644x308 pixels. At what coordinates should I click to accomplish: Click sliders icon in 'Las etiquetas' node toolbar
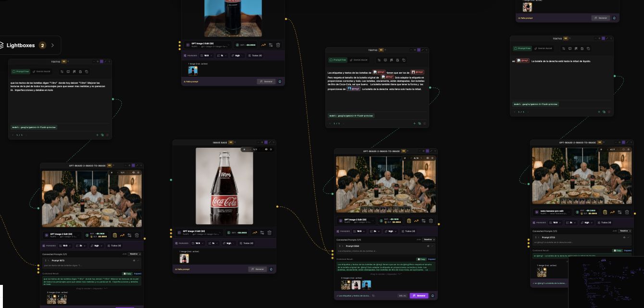click(379, 60)
